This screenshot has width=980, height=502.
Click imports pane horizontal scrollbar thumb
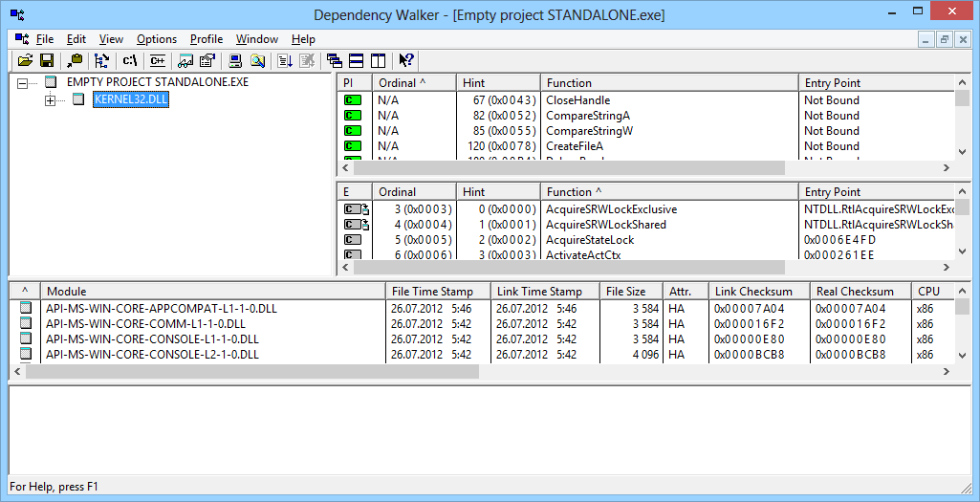tap(569, 167)
